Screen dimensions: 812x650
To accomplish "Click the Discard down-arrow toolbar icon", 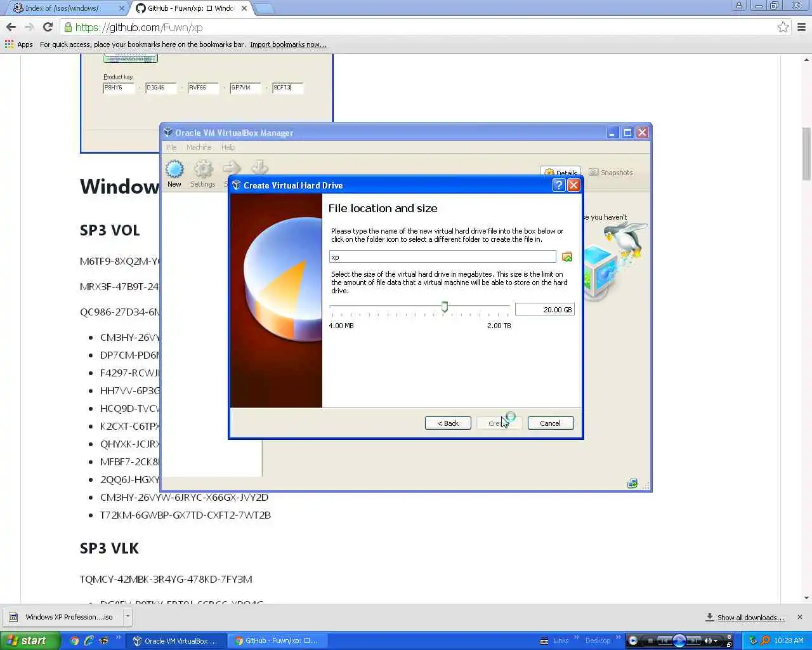I will [x=259, y=168].
